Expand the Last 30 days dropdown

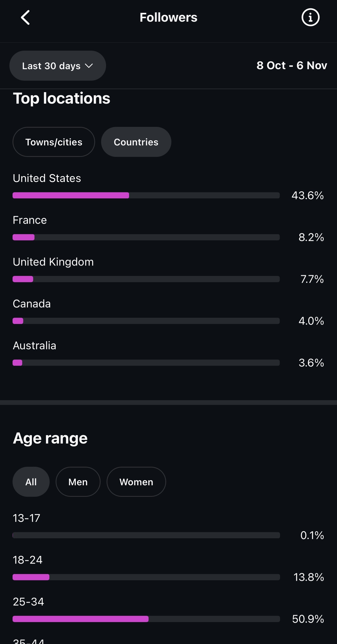tap(57, 66)
